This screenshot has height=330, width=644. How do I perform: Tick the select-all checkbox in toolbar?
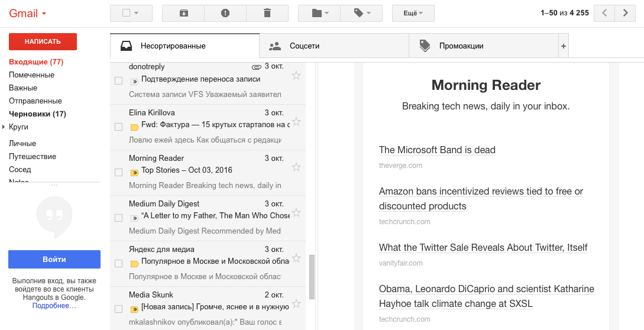[126, 13]
